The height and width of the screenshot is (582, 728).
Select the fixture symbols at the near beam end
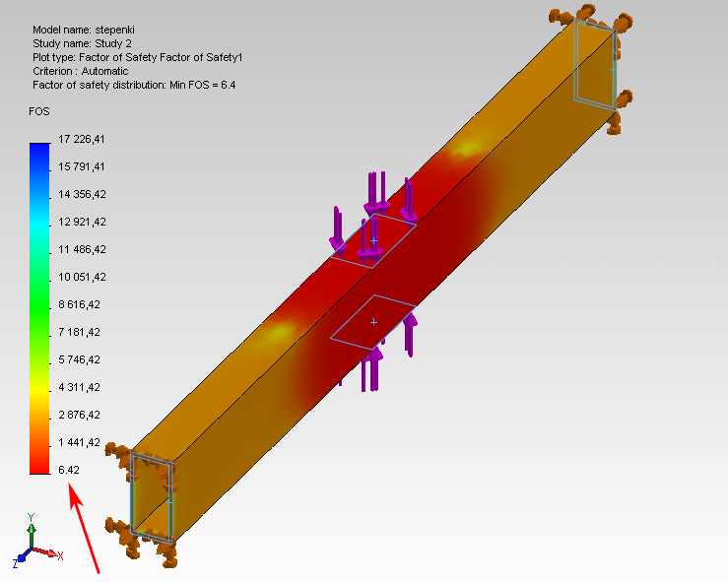142,503
